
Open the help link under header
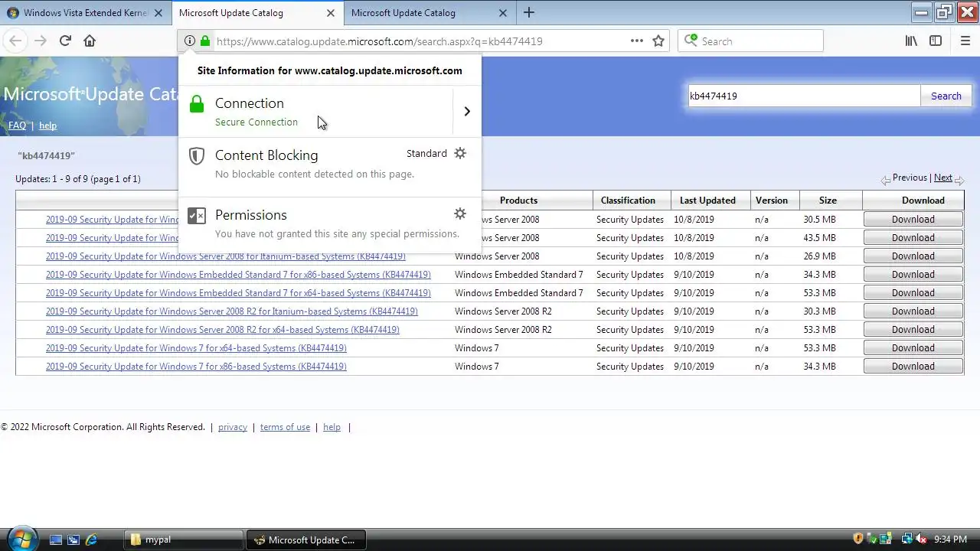47,126
